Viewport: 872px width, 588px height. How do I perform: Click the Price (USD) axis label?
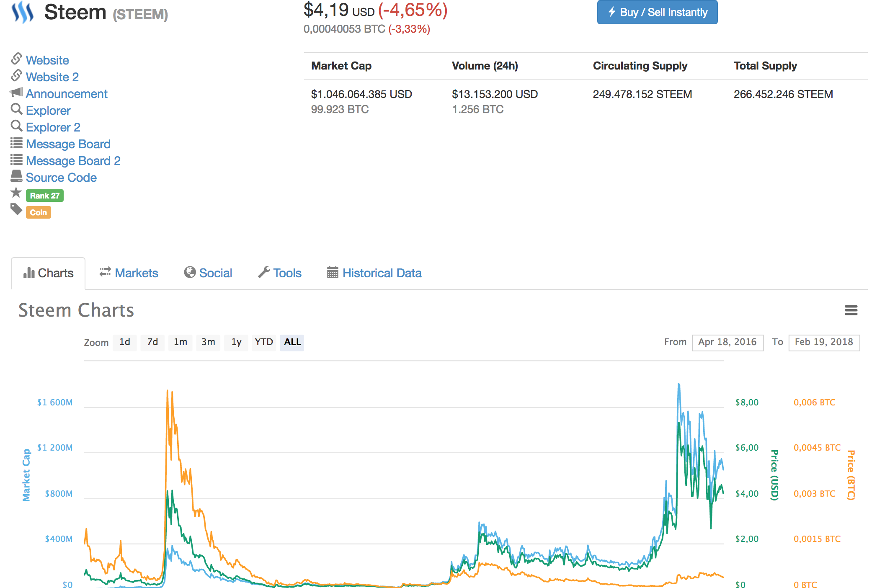click(774, 475)
